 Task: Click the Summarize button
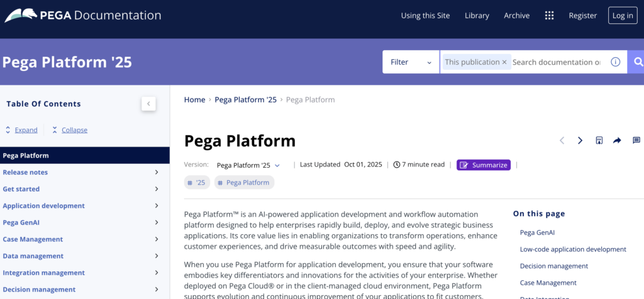[483, 165]
